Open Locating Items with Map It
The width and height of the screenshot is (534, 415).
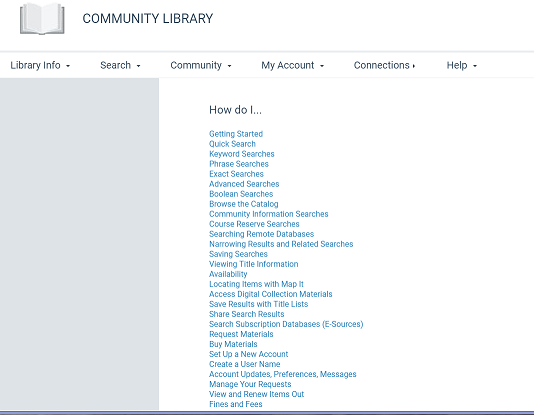coord(256,284)
